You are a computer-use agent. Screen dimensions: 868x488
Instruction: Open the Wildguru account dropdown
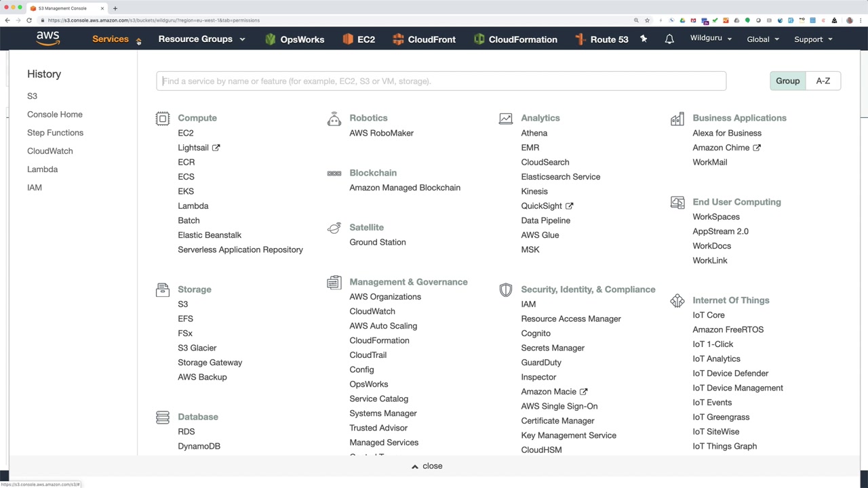711,39
